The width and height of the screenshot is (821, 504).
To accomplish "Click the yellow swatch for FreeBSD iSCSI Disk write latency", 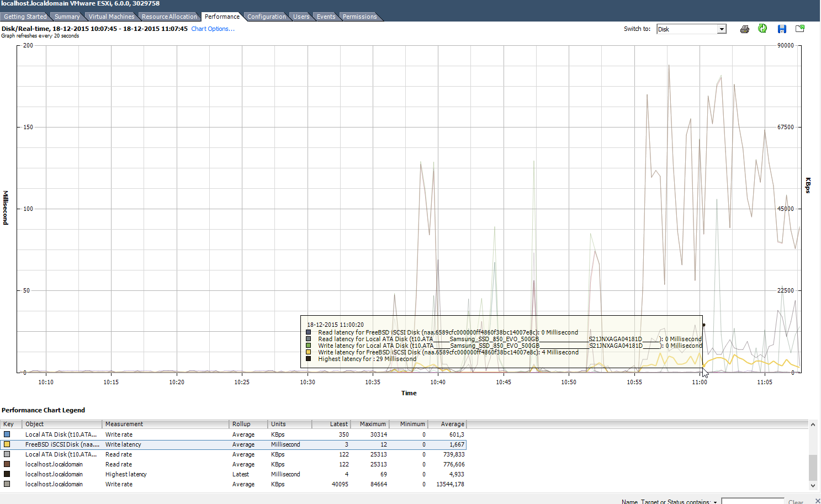I will coord(7,444).
